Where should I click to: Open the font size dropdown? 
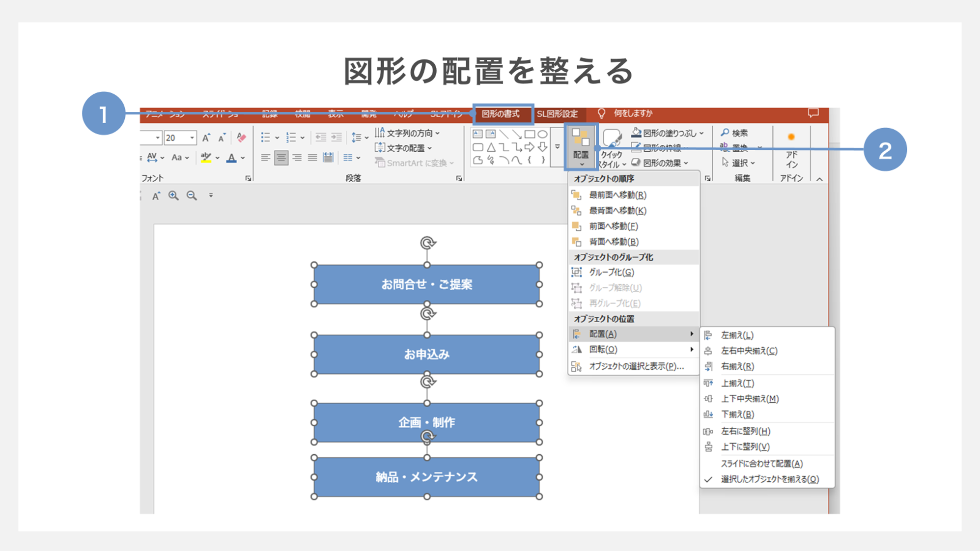(x=192, y=138)
